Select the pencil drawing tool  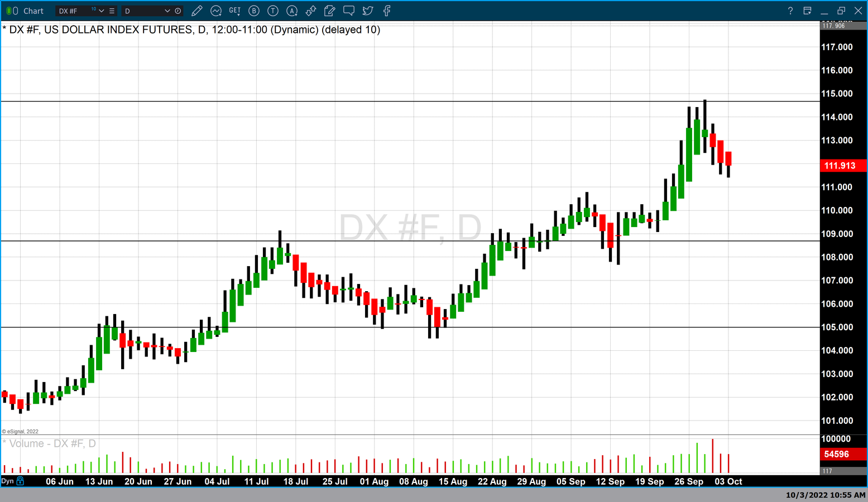click(196, 11)
